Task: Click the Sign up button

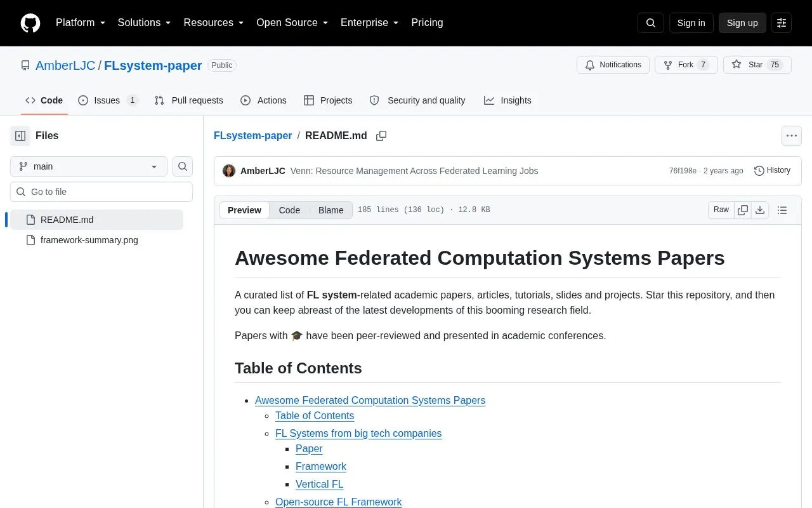Action: pyautogui.click(x=742, y=23)
